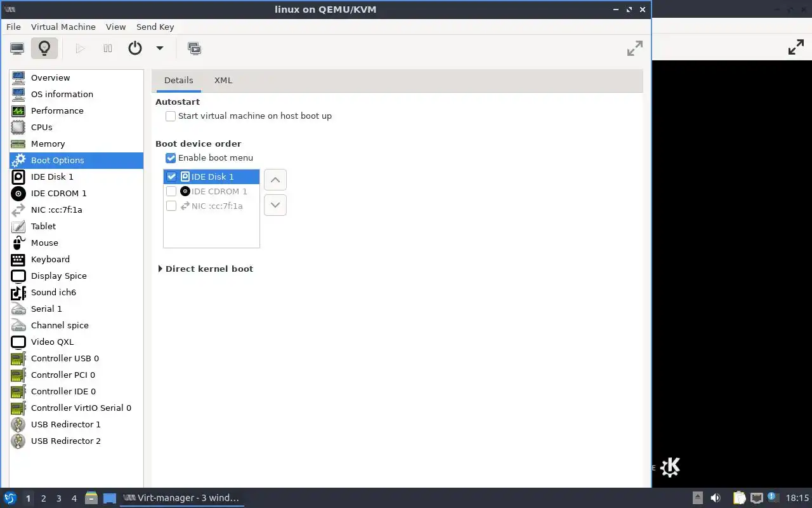Open the shutdown options dropdown arrow
812x508 pixels.
[x=160, y=48]
